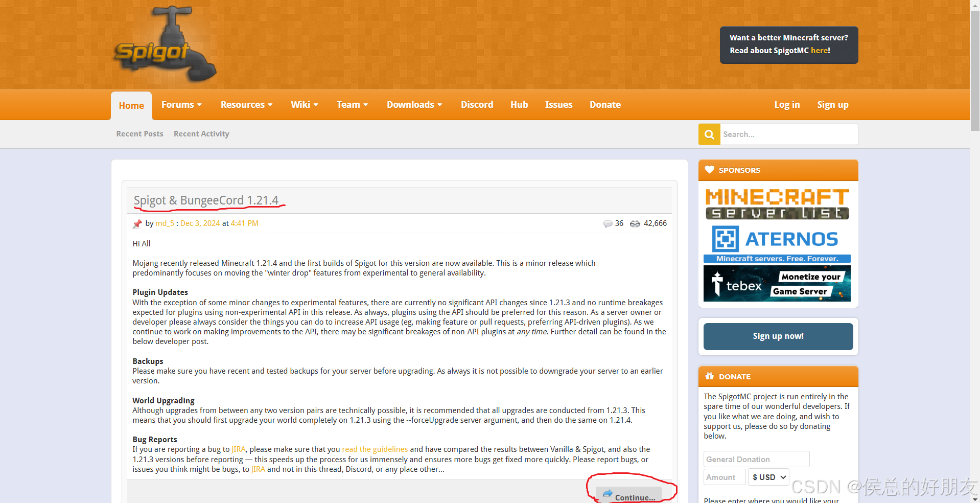The height and width of the screenshot is (503, 980).
Task: Click the Continue arrow icon
Action: point(607,494)
